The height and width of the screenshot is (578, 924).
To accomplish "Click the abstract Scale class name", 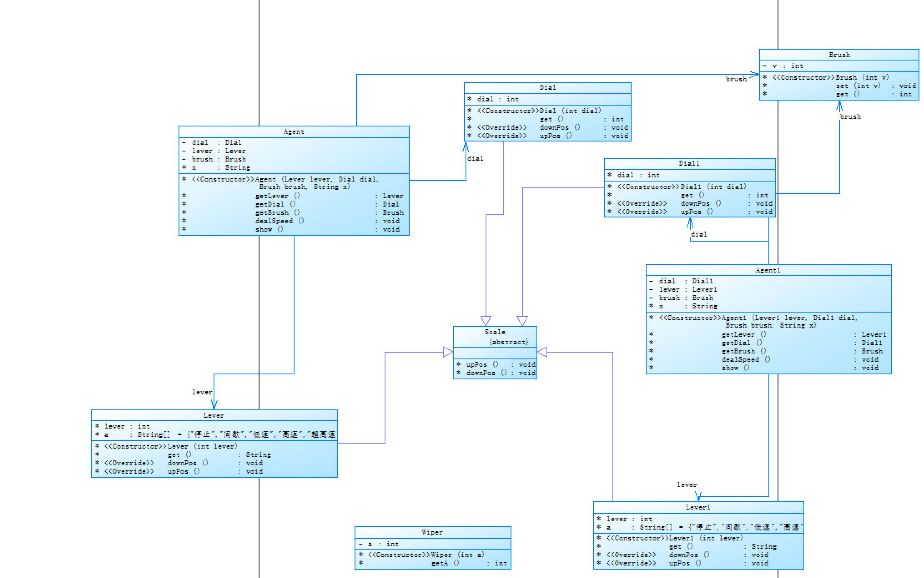I will (495, 332).
